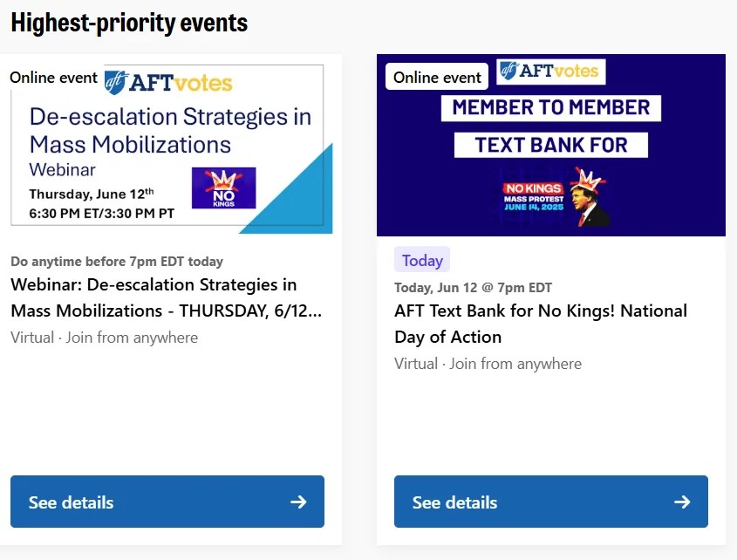Click Online event badge on webinar card
This screenshot has height=560, width=737.
54,78
